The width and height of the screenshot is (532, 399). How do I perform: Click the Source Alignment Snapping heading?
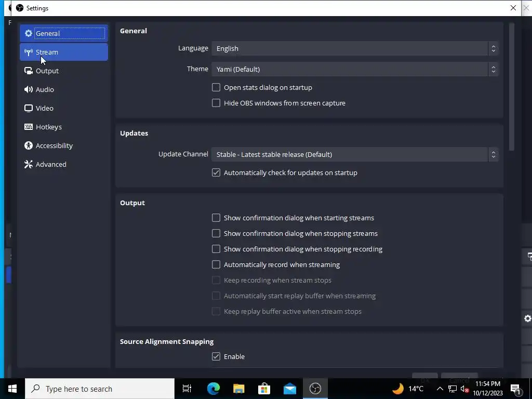point(167,342)
